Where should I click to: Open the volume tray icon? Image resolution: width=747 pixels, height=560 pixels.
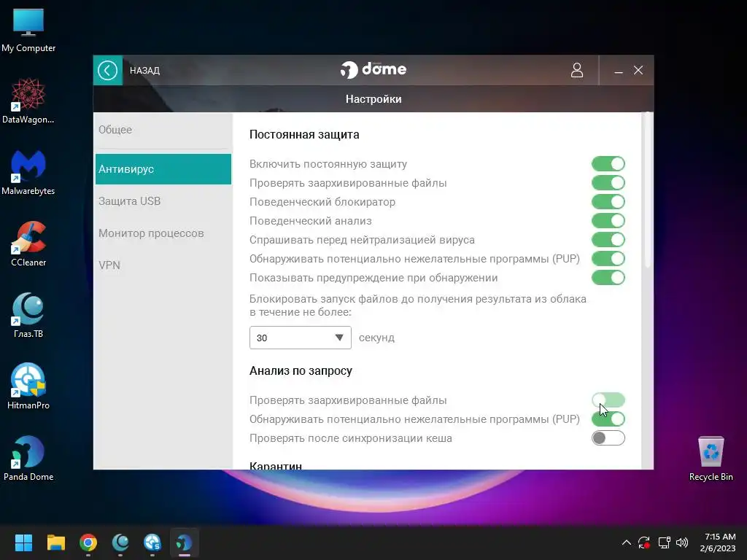(682, 542)
